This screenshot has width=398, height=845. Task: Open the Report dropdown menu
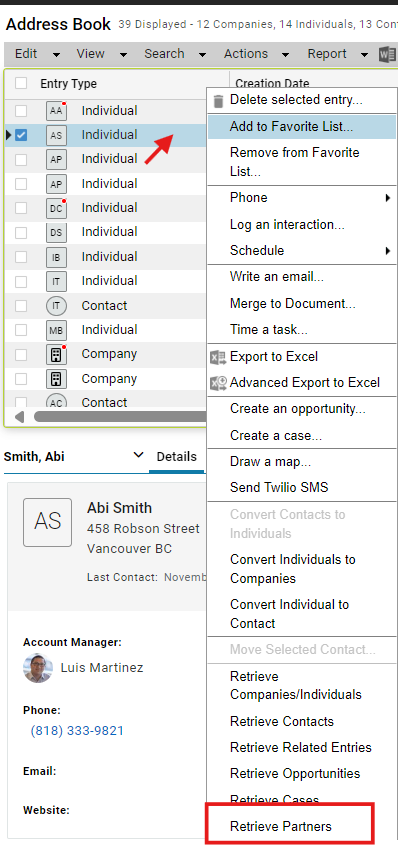(x=337, y=54)
